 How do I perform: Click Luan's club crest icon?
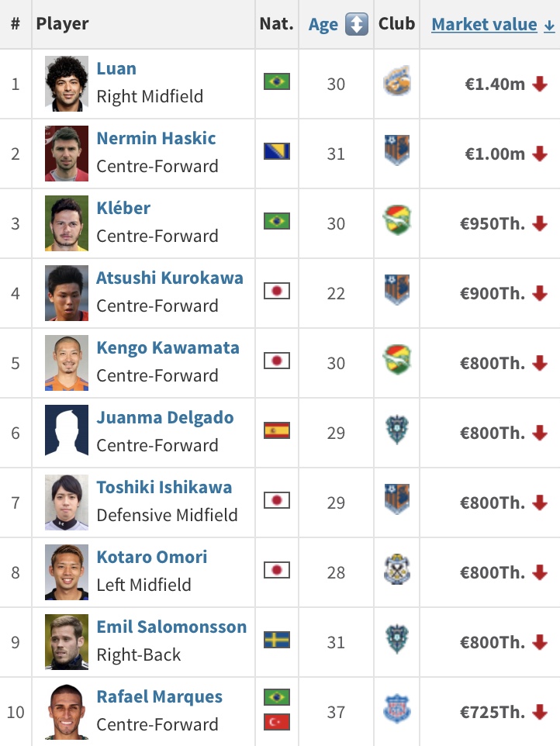(397, 82)
